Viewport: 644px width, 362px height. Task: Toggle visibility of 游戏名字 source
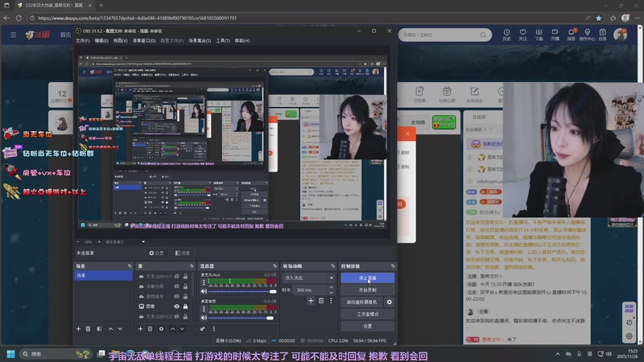point(176,296)
